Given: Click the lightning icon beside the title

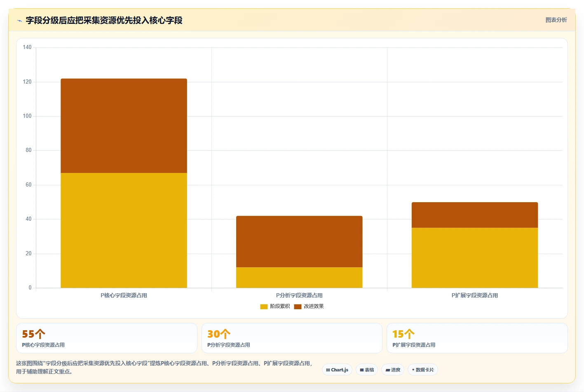Looking at the screenshot, I should pyautogui.click(x=19, y=21).
